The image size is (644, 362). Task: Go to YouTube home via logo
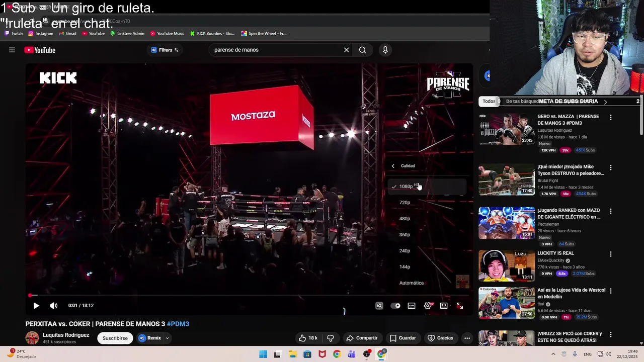coord(40,50)
